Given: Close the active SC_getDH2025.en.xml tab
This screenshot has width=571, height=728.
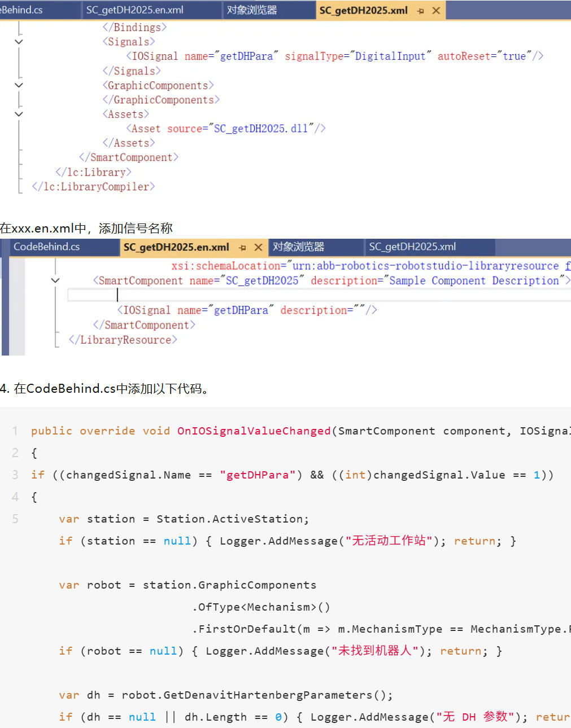Looking at the screenshot, I should tap(258, 247).
